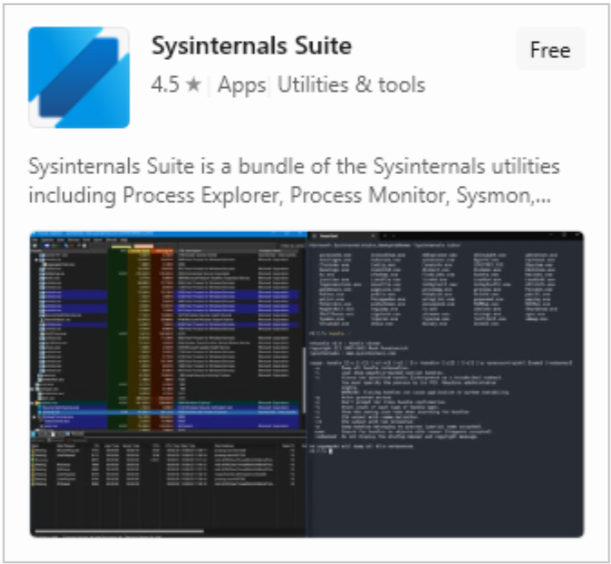The height and width of the screenshot is (564, 611).
Task: Click the orange-red column in the process list
Action: click(163, 339)
